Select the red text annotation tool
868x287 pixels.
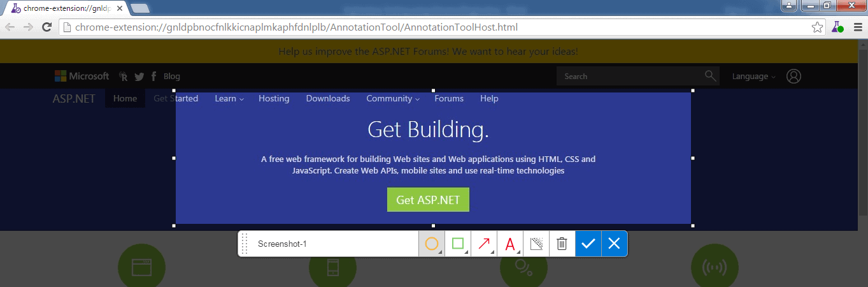pyautogui.click(x=510, y=244)
